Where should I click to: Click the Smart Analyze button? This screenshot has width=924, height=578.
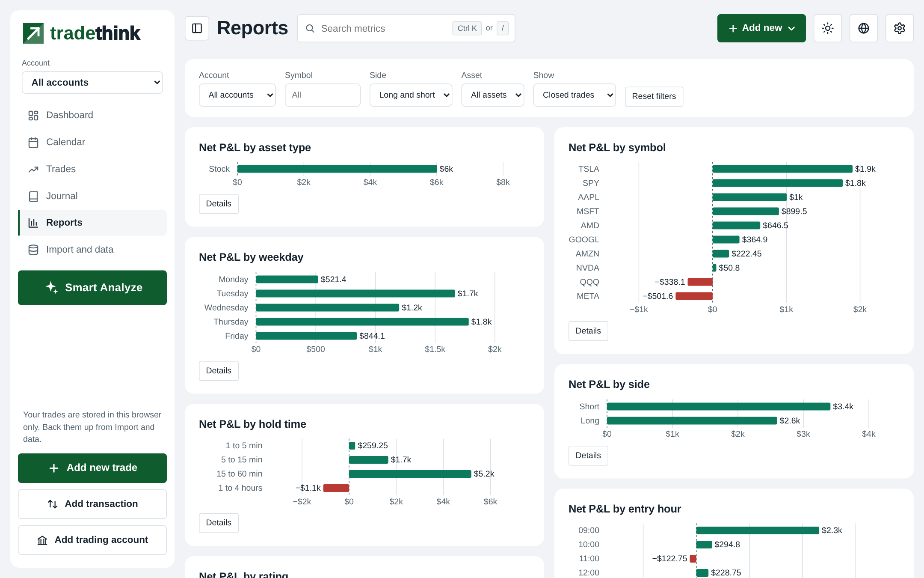click(92, 288)
